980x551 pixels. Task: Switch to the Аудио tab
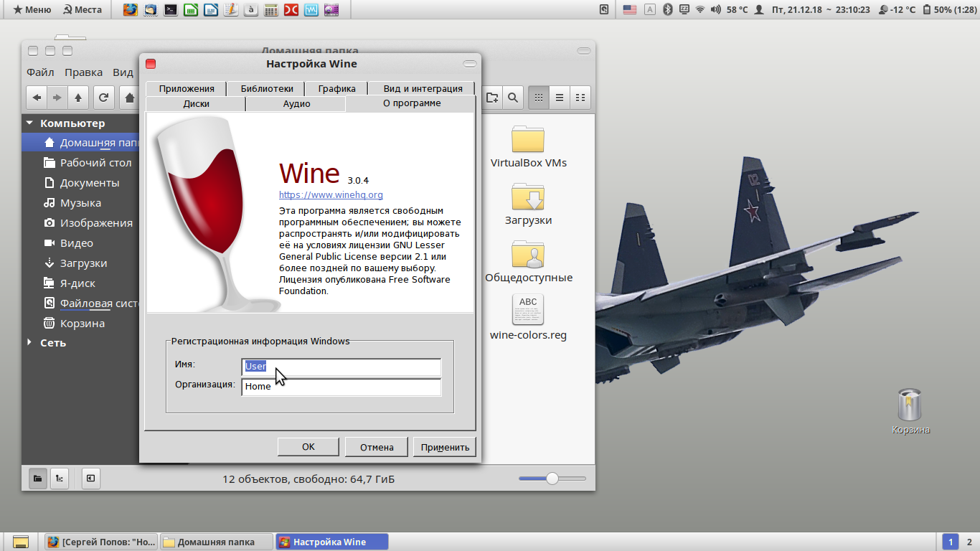coord(296,104)
